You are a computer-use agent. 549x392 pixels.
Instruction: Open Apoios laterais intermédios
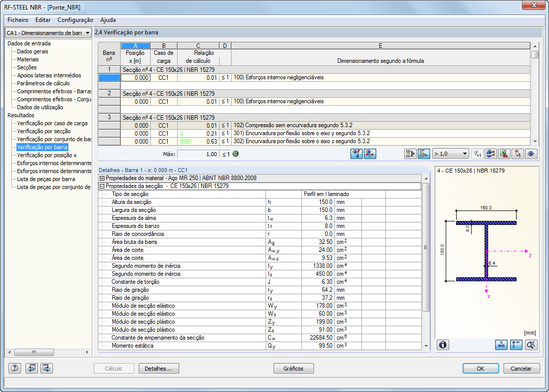(x=49, y=76)
